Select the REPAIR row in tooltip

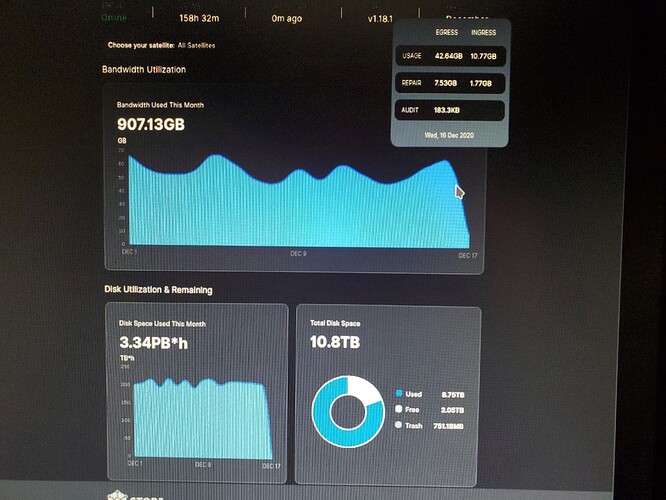450,83
